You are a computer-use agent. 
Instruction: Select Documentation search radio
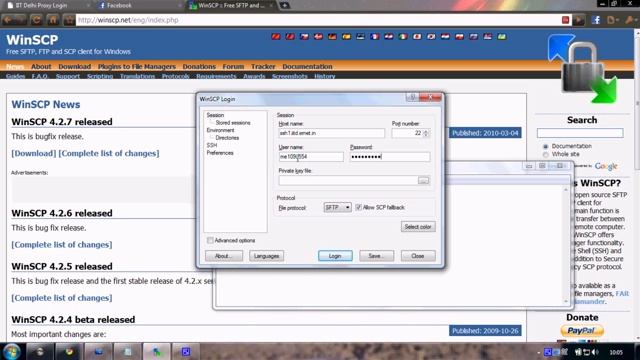click(x=546, y=146)
